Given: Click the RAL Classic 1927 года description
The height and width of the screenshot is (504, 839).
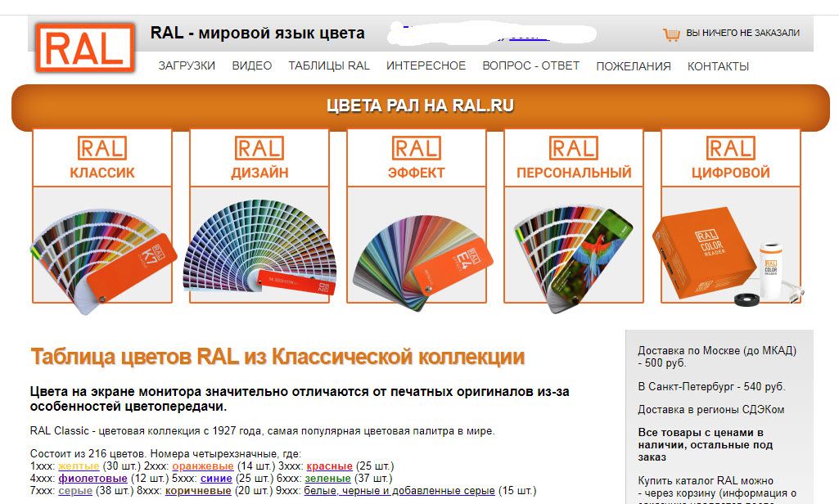Looking at the screenshot, I should click(262, 431).
